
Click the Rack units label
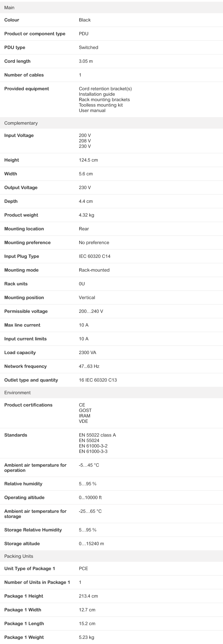pos(16,284)
